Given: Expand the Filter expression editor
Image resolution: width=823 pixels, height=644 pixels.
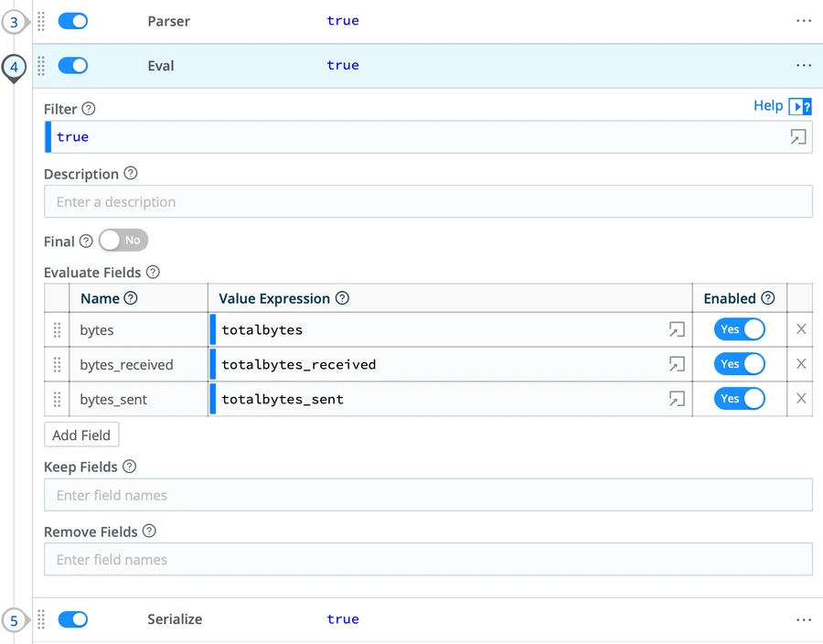Looking at the screenshot, I should coord(798,137).
